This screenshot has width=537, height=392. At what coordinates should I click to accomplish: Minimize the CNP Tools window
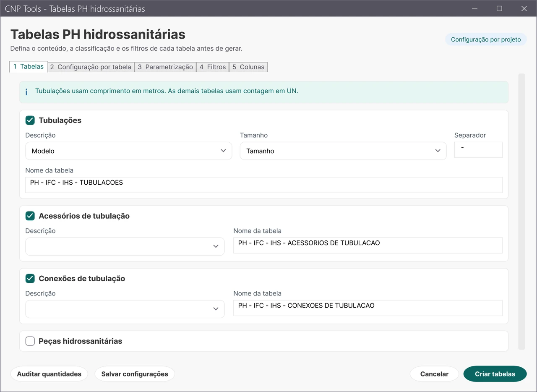click(x=474, y=8)
